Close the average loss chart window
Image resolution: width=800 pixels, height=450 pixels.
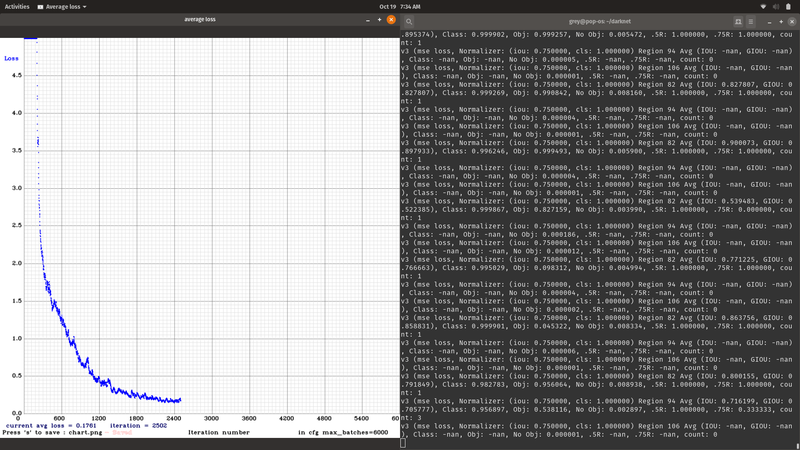point(391,20)
